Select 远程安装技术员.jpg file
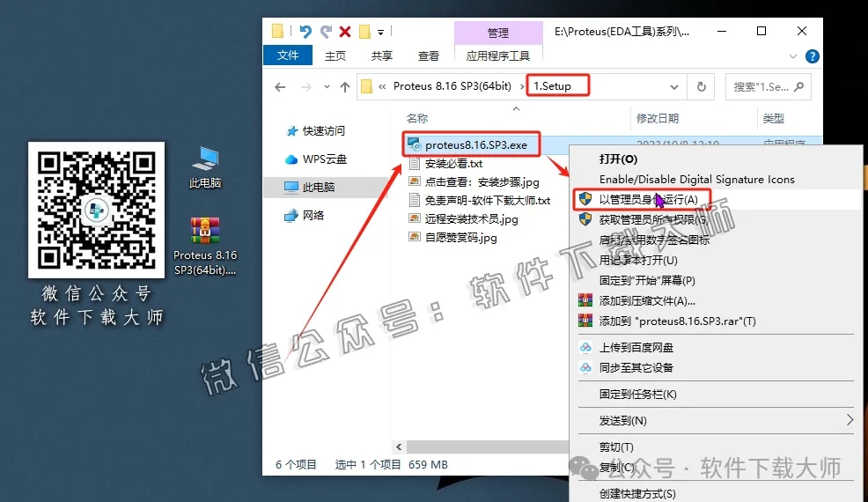868x502 pixels. (x=463, y=219)
